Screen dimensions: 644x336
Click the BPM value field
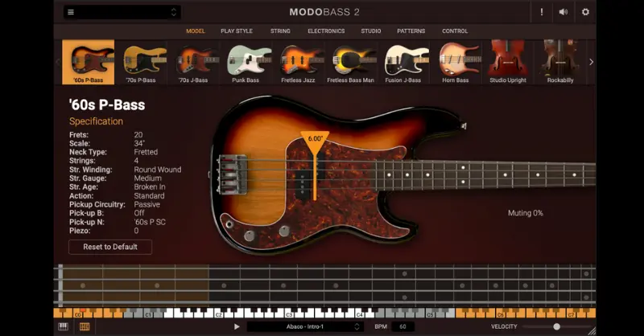402,326
